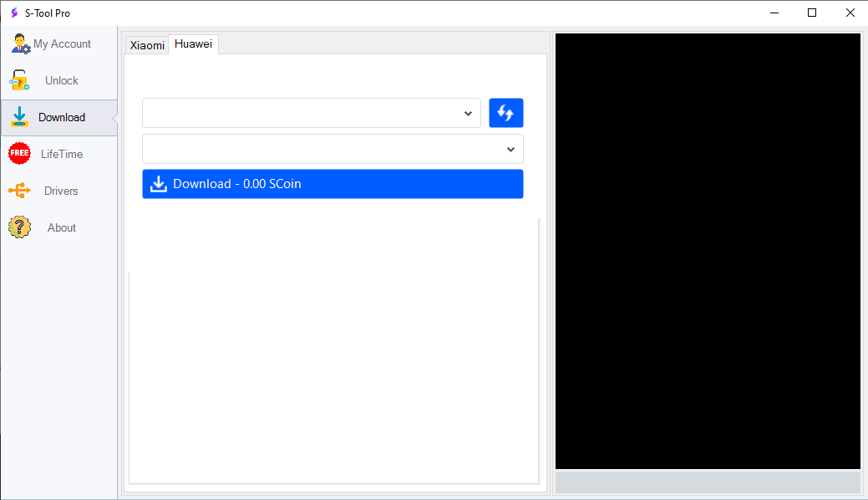Click inside the black preview panel

[708, 251]
